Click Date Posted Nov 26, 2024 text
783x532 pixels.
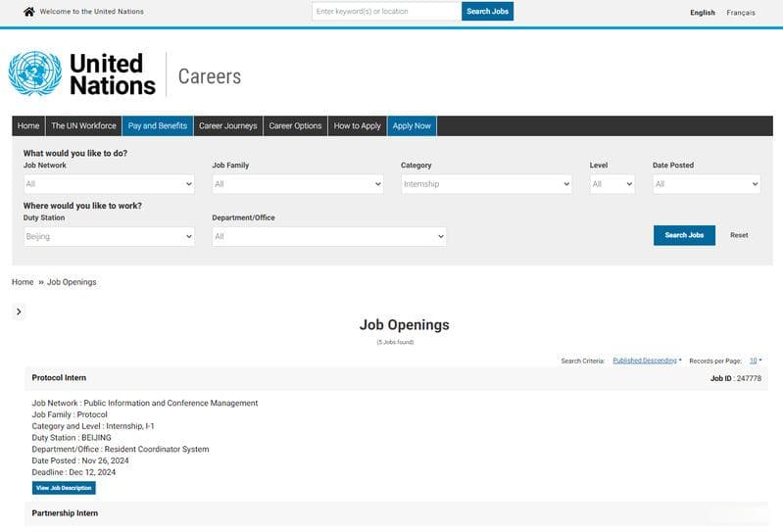80,460
